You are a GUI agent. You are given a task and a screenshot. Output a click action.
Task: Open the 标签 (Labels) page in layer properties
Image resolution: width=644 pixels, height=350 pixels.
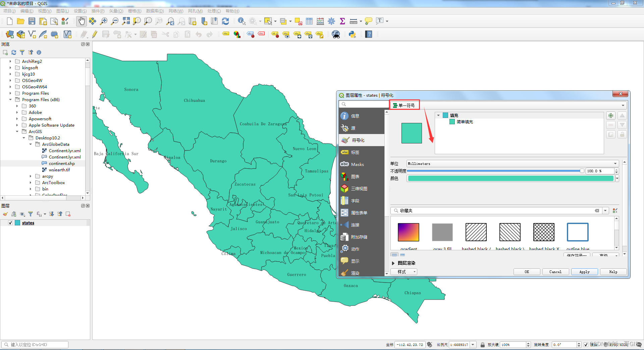(361, 152)
